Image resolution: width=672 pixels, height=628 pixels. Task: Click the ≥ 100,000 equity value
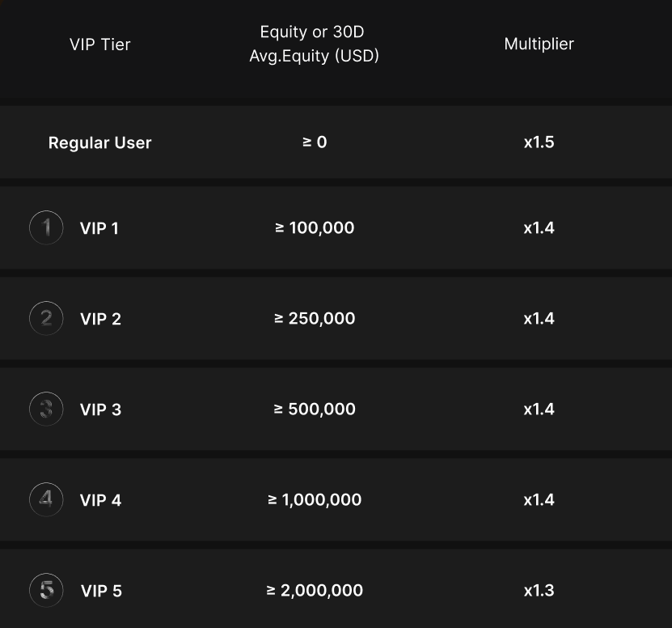(x=314, y=227)
